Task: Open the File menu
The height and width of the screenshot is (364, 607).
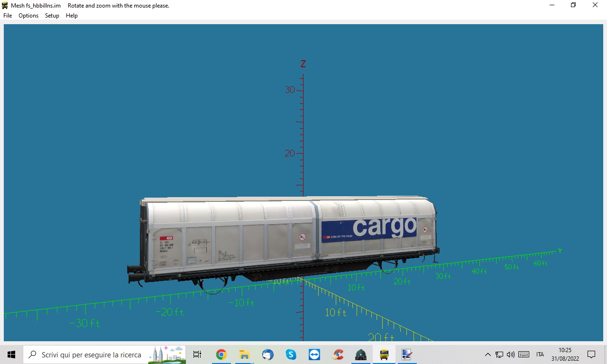Action: 8,16
